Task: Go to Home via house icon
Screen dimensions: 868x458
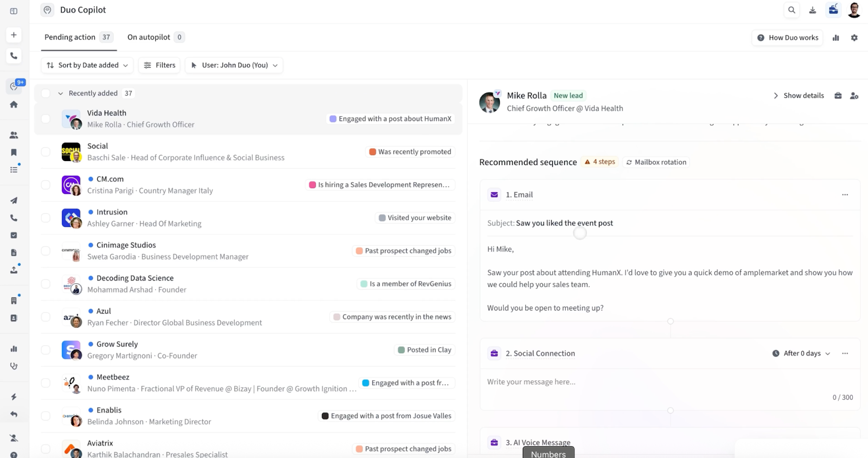Action: click(14, 104)
